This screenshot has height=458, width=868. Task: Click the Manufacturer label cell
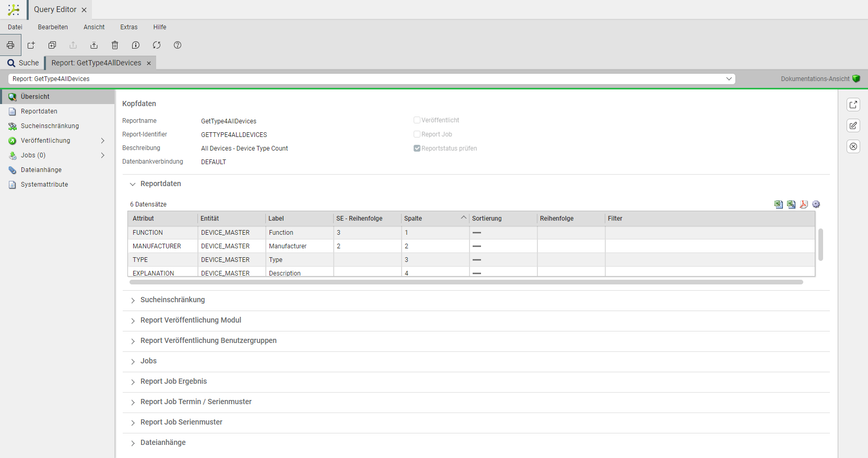coord(300,246)
